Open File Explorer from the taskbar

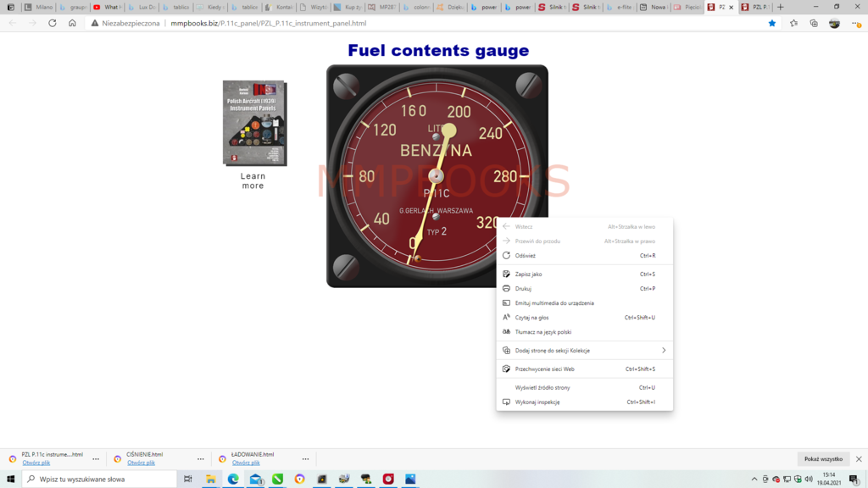(210, 479)
